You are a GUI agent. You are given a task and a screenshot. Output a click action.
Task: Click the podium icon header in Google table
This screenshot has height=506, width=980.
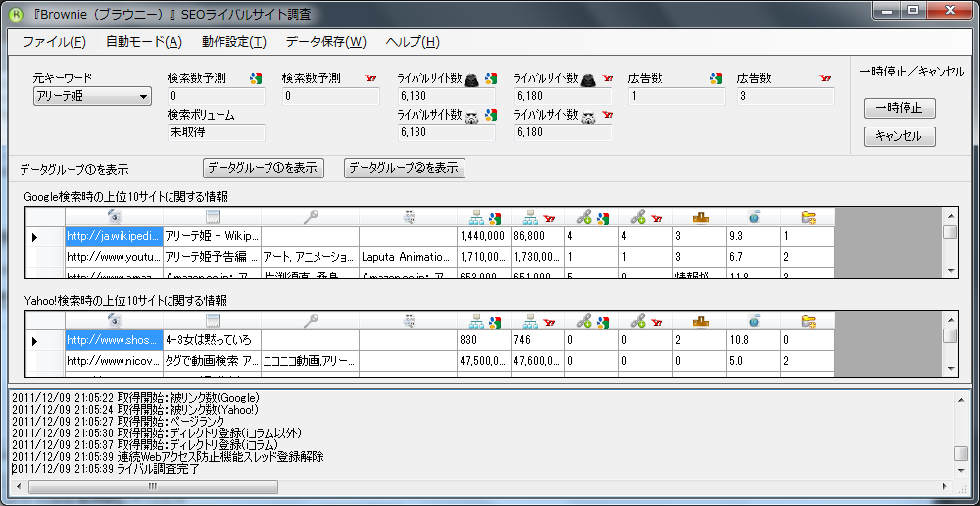(x=699, y=216)
